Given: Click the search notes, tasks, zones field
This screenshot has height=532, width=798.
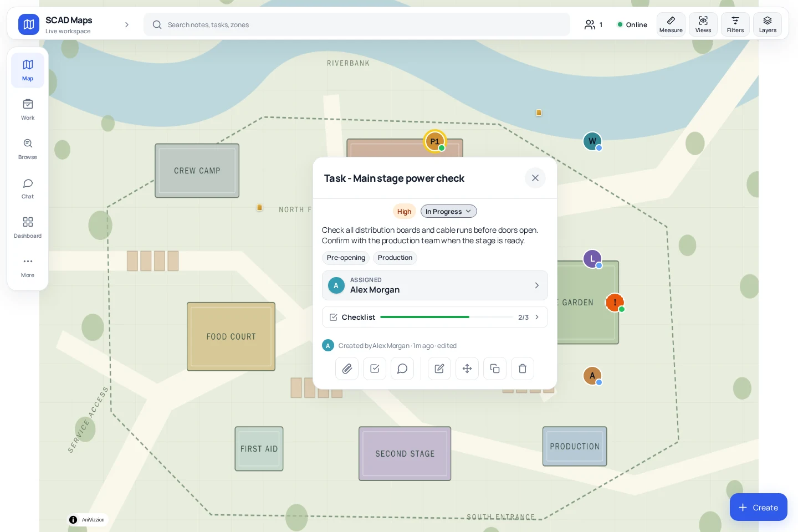Looking at the screenshot, I should [x=357, y=24].
